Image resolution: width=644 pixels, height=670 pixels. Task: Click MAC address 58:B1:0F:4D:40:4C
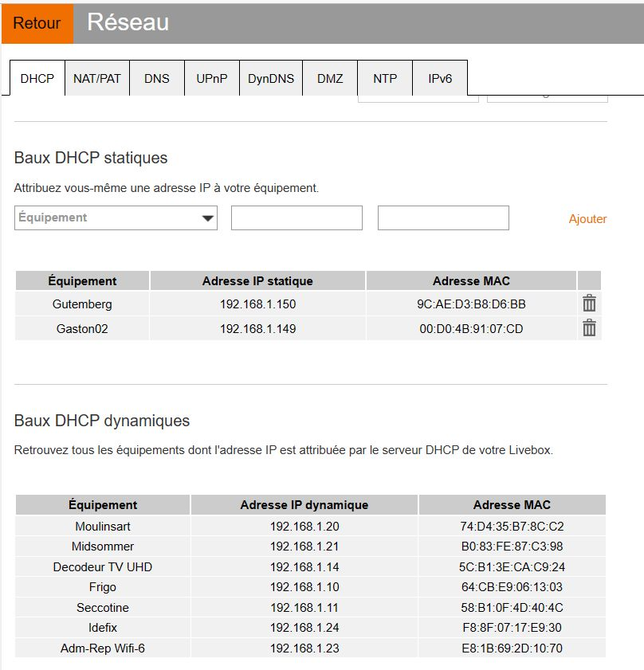[512, 607]
